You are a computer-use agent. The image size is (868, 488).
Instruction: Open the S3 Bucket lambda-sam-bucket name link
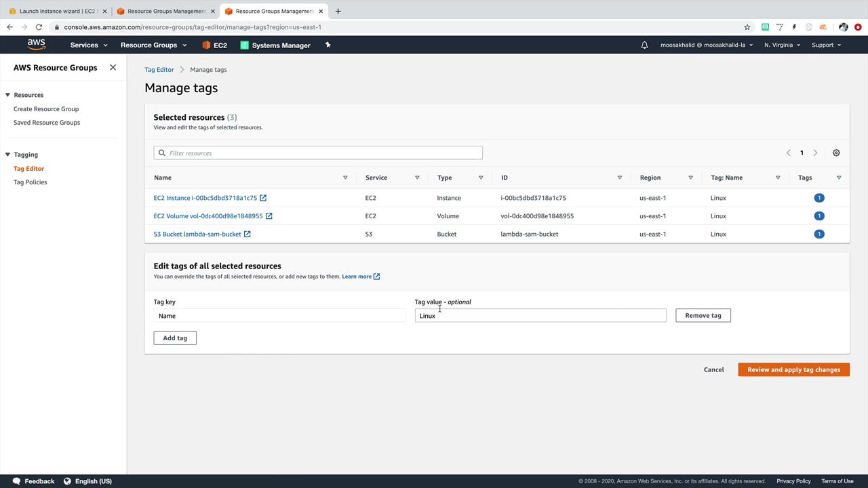click(197, 234)
